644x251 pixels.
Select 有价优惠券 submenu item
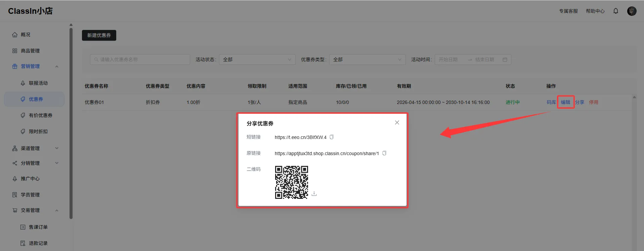pos(41,115)
